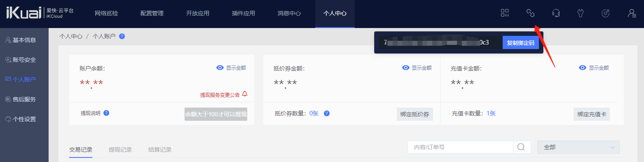
Task: Open the 消息中心 top menu
Action: point(289,13)
